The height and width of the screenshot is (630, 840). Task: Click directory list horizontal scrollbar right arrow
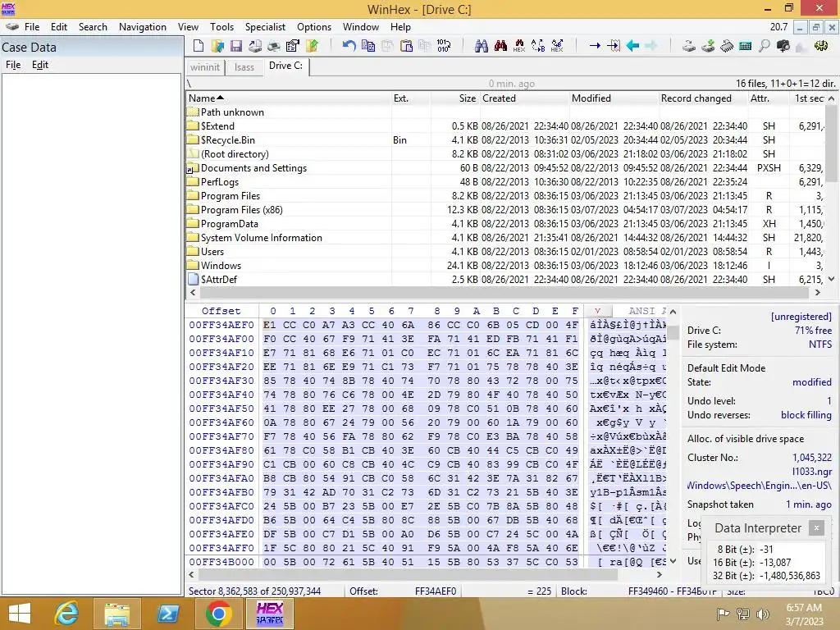click(818, 293)
